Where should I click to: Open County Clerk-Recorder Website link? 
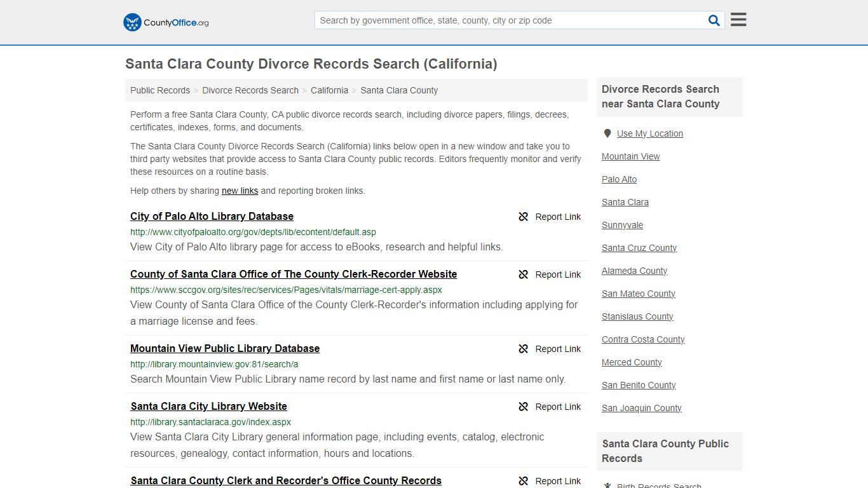[294, 274]
